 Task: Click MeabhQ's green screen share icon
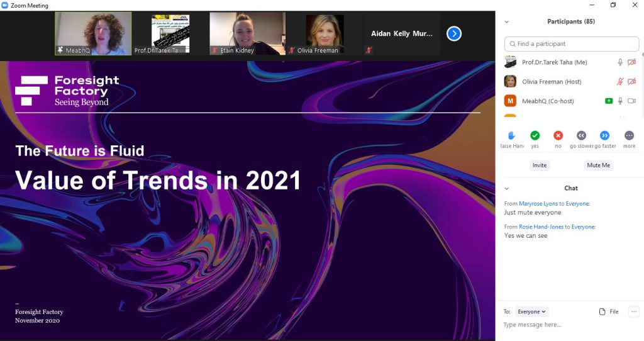coord(609,101)
